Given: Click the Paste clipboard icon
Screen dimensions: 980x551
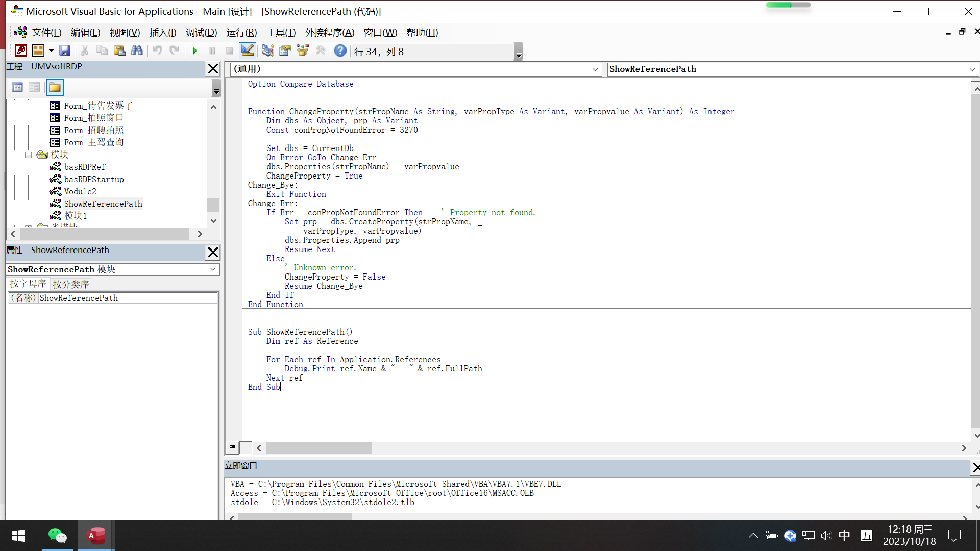Looking at the screenshot, I should 119,51.
